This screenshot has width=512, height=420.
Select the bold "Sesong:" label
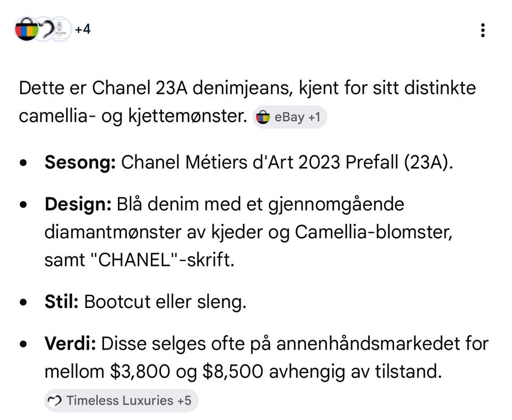tap(80, 162)
